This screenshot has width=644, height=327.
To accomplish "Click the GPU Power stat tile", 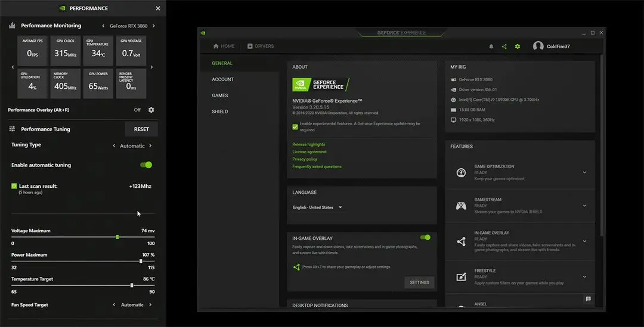I will point(98,84).
